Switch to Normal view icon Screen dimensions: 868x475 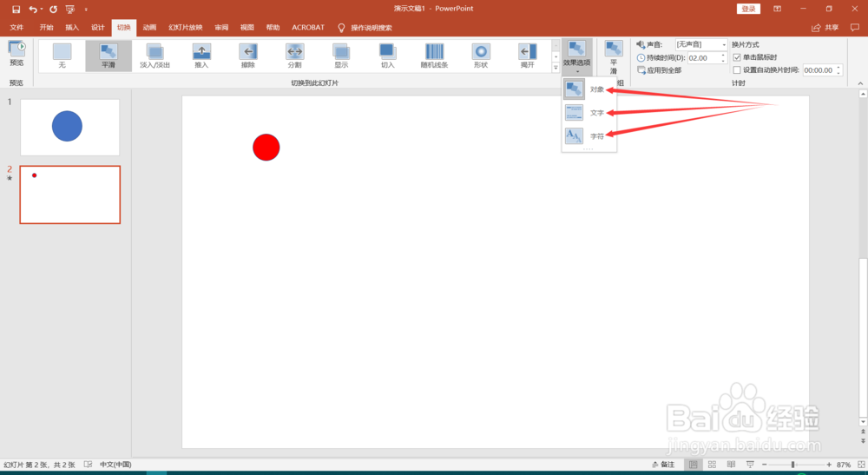[x=693, y=465]
